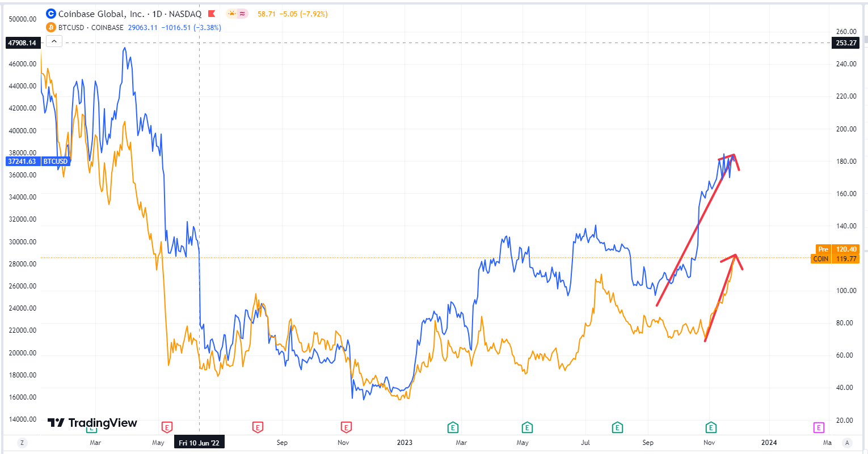The image size is (868, 454).
Task: Click the pre-market sun icon
Action: [x=231, y=14]
